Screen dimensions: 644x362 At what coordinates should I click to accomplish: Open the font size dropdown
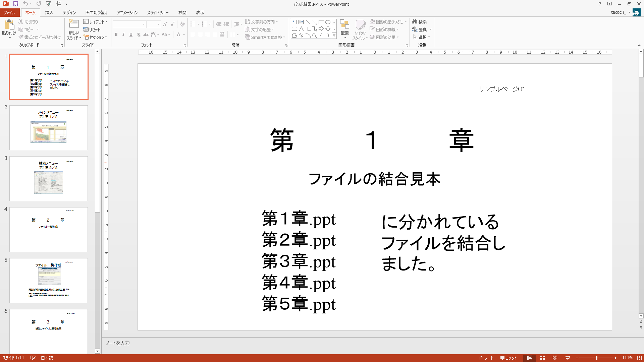tap(158, 24)
